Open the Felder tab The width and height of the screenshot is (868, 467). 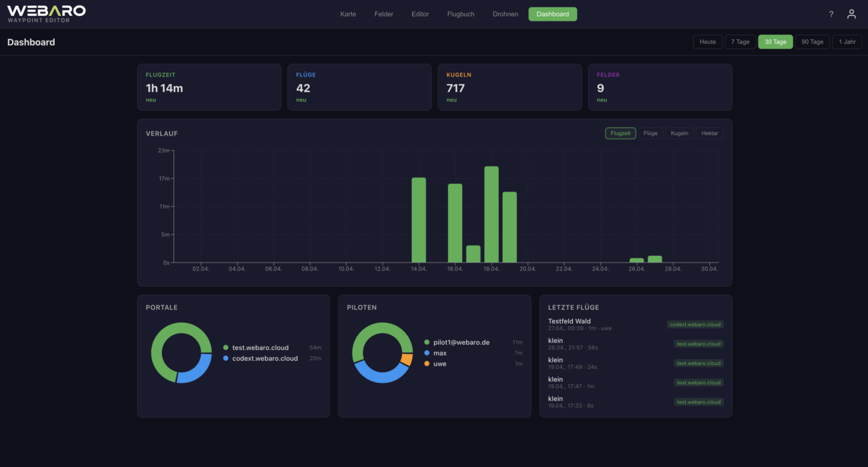point(384,14)
